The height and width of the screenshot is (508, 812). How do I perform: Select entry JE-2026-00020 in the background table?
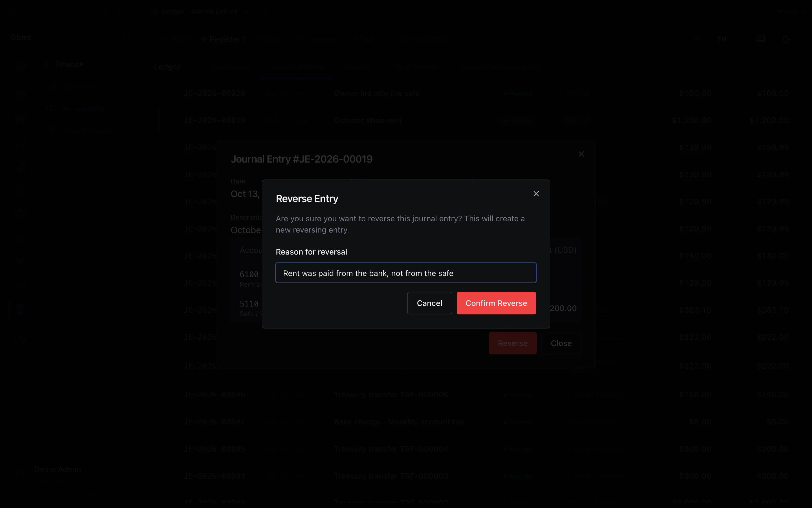click(x=214, y=93)
